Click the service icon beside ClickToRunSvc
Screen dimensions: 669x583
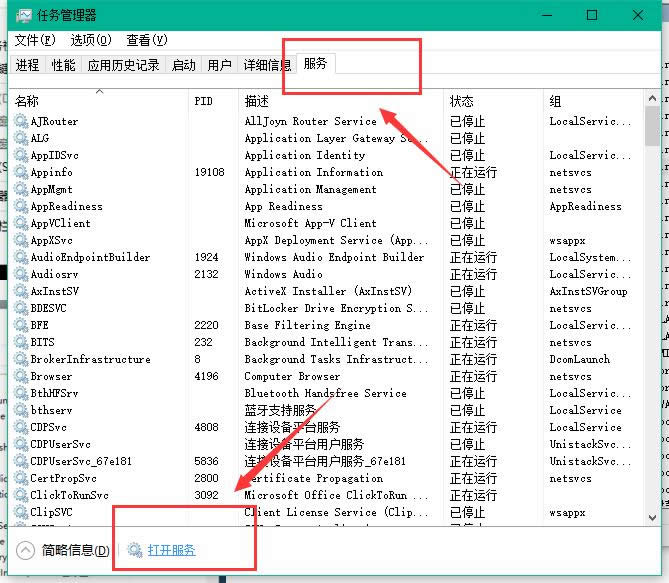click(21, 495)
